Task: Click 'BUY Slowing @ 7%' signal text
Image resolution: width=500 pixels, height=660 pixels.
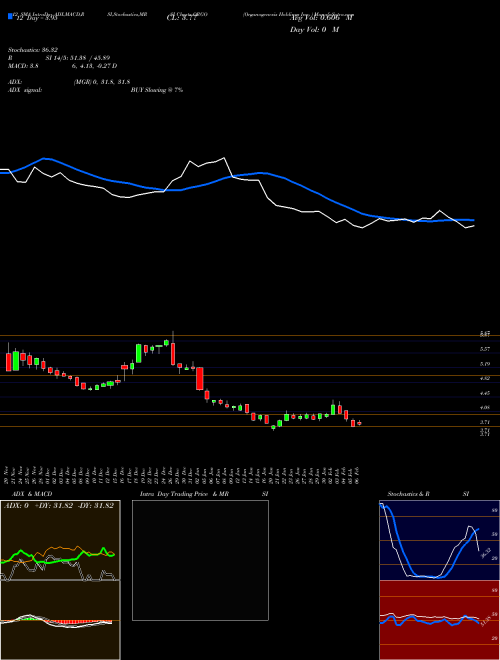Action: coord(157,90)
